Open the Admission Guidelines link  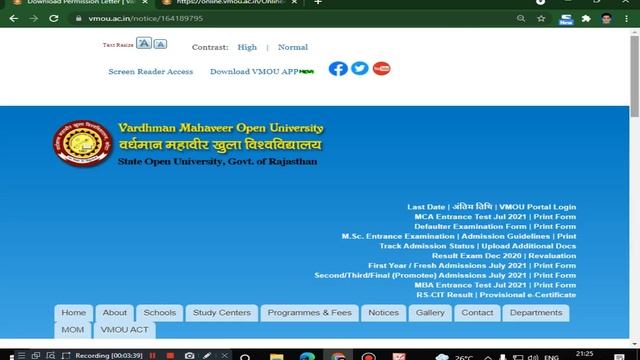click(506, 236)
